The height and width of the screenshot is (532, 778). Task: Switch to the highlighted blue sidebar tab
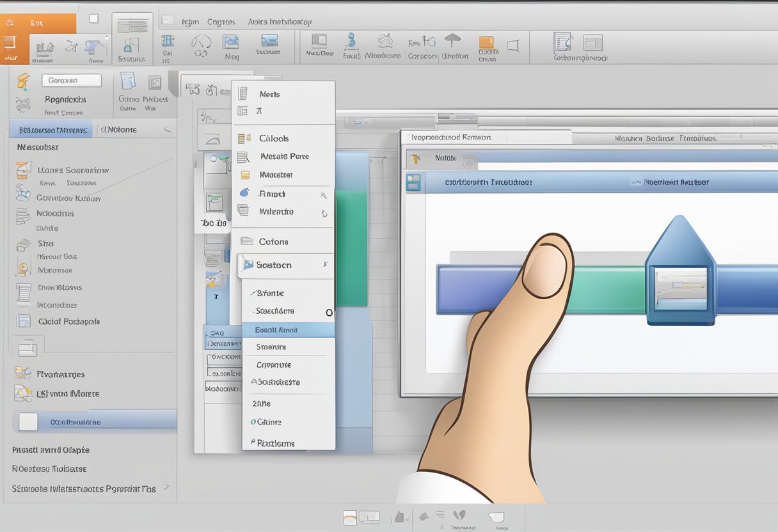click(x=51, y=129)
